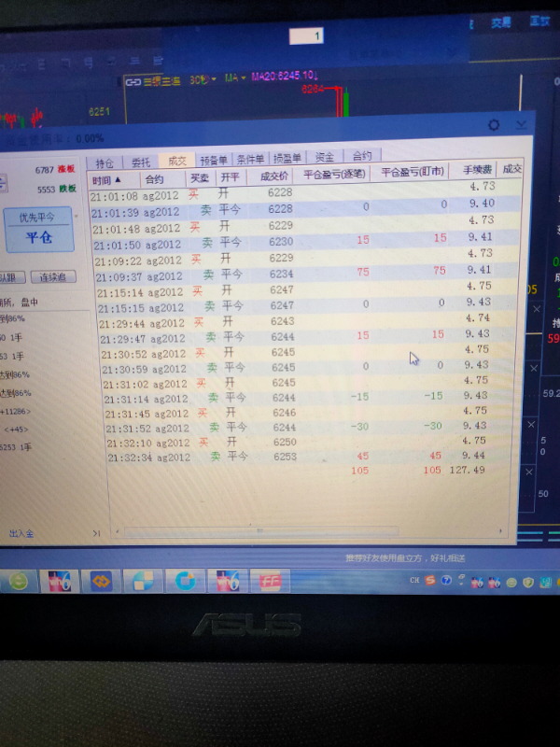Open the 30秒 period dropdown

pos(203,79)
